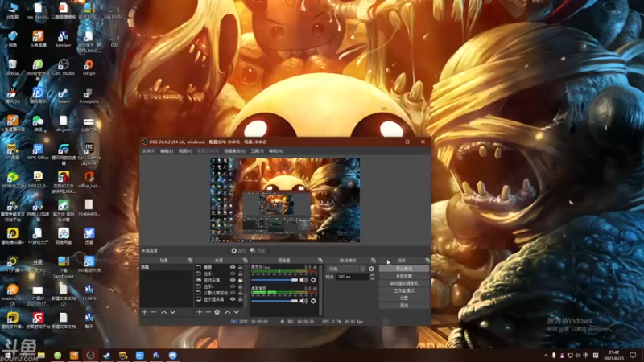The height and width of the screenshot is (362, 644).
Task: Open the 文件(F) menu
Action: [148, 151]
